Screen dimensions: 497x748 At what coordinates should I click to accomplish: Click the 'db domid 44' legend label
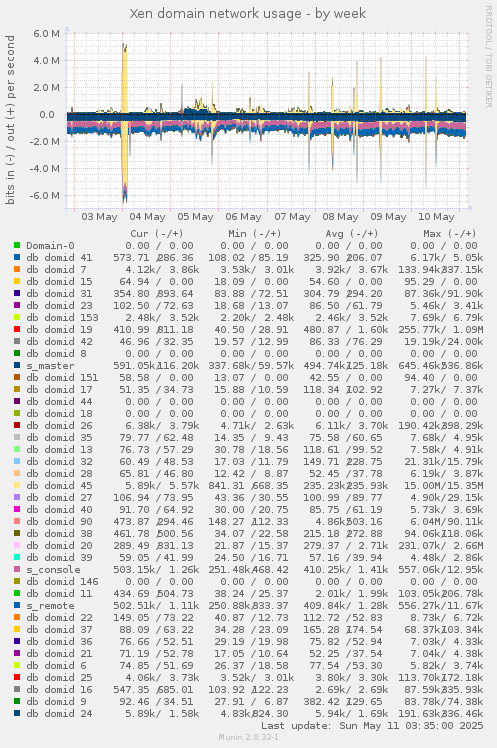[x=59, y=402]
